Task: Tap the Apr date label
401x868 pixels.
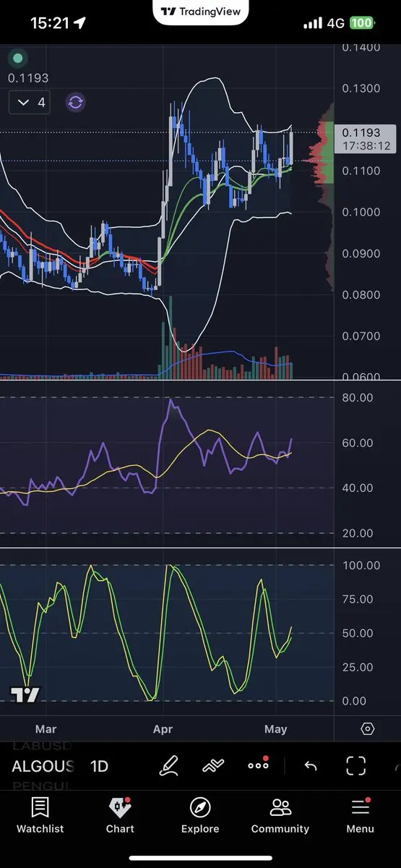Action: 163,729
